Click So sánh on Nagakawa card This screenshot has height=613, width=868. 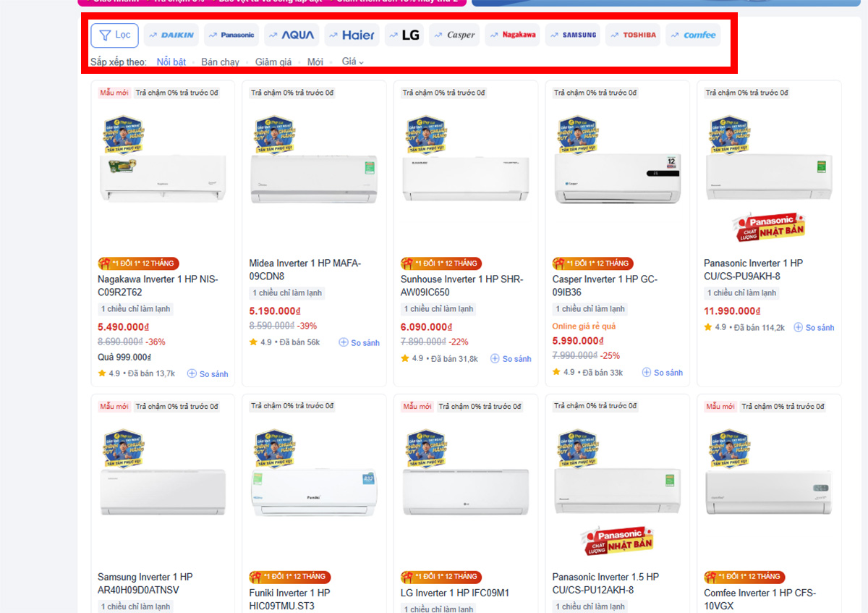tap(208, 374)
